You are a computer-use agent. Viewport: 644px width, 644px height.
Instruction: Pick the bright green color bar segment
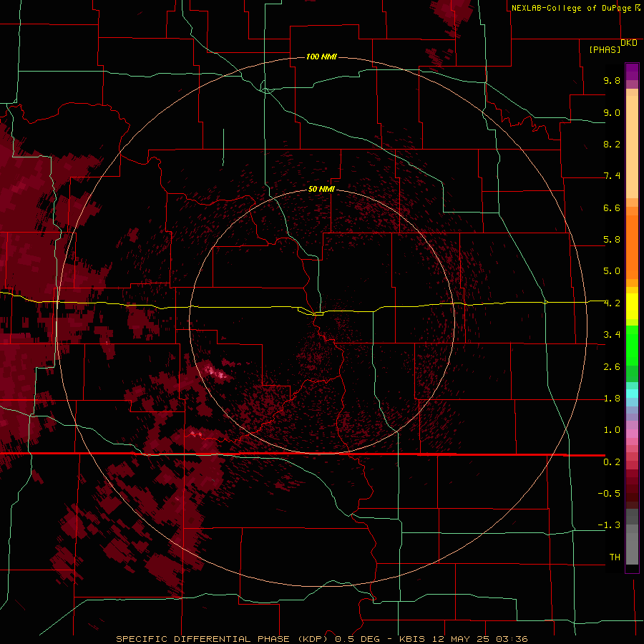point(632,346)
